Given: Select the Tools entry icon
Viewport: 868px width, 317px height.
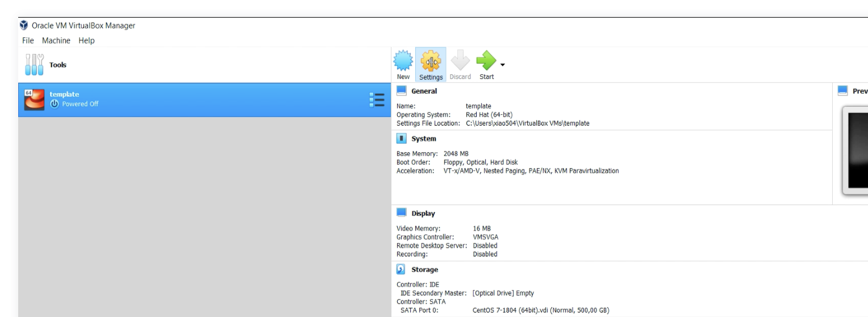Looking at the screenshot, I should pos(35,65).
